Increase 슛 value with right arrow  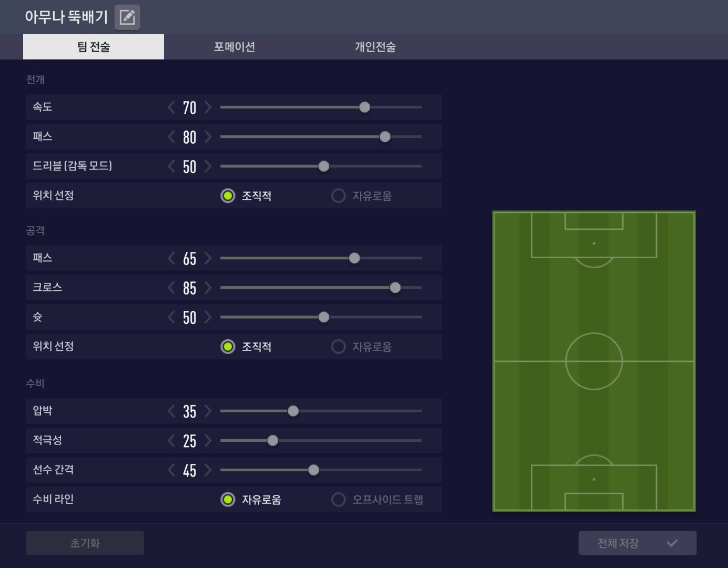click(x=208, y=317)
